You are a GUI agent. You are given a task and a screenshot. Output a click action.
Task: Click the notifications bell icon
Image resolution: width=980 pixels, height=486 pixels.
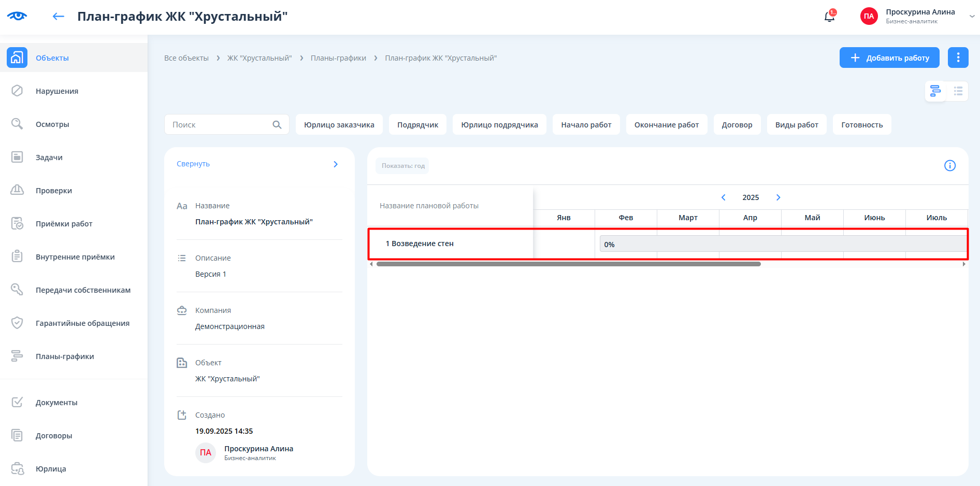[829, 17]
